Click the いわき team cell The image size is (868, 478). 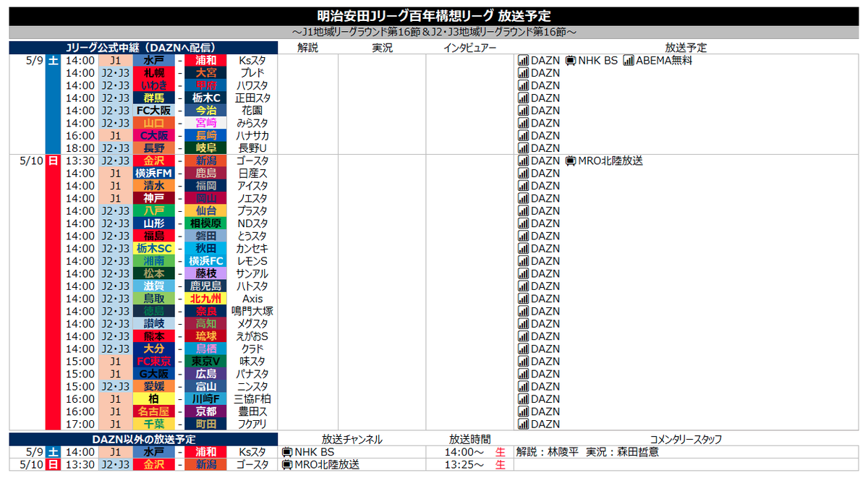153,85
